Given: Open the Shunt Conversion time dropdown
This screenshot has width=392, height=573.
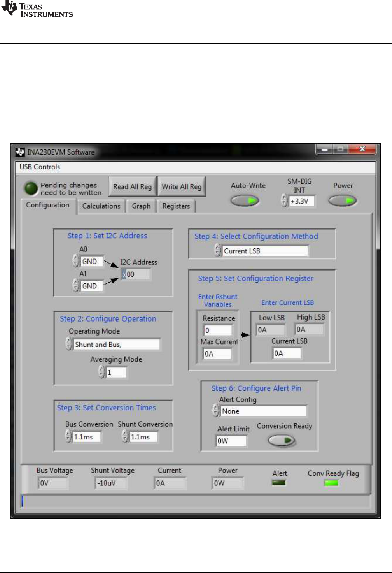Looking at the screenshot, I should [x=143, y=437].
